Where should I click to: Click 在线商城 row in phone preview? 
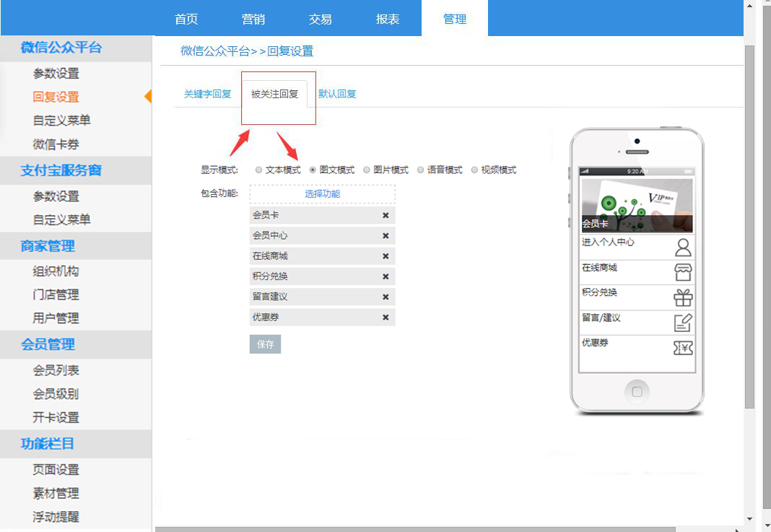coord(637,272)
